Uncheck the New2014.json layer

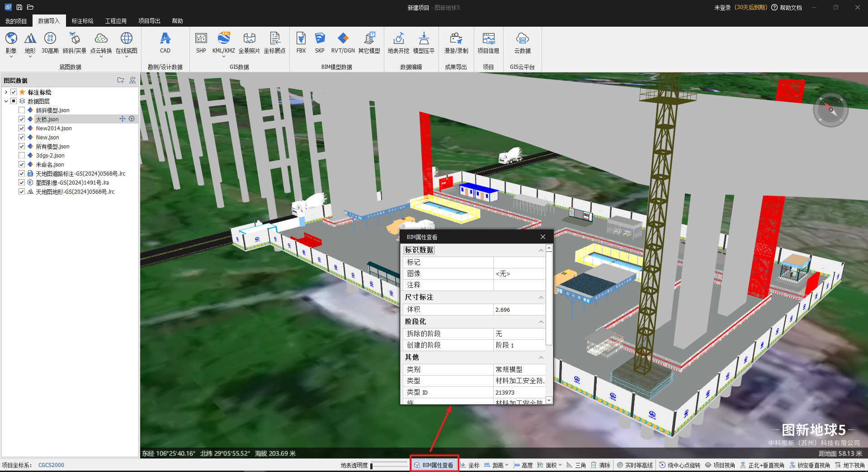(22, 128)
